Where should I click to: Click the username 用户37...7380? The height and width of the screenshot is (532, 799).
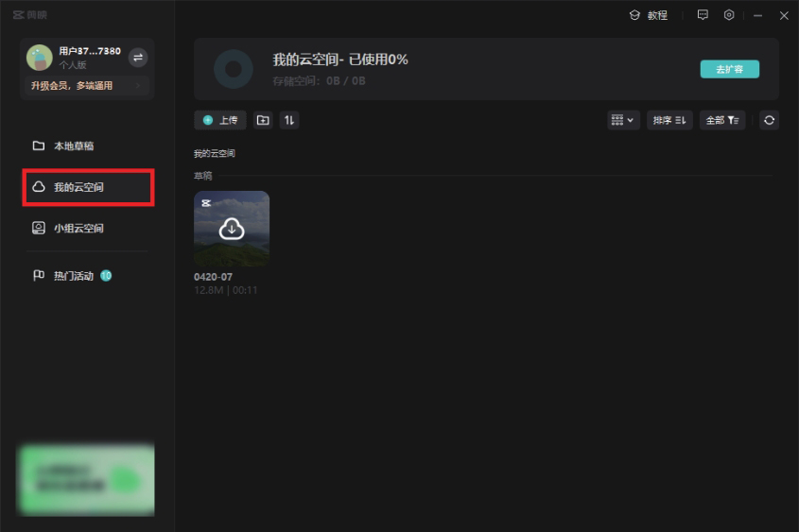90,51
